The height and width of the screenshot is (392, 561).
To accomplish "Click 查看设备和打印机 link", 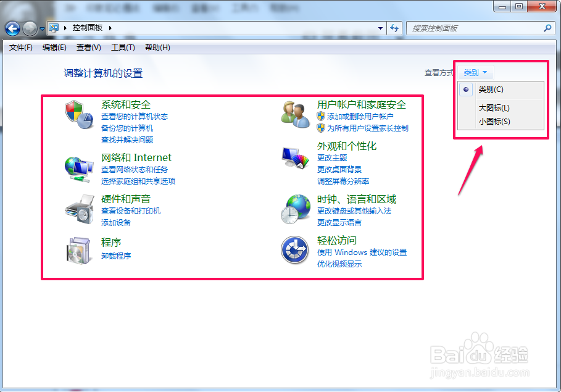I will (x=131, y=211).
